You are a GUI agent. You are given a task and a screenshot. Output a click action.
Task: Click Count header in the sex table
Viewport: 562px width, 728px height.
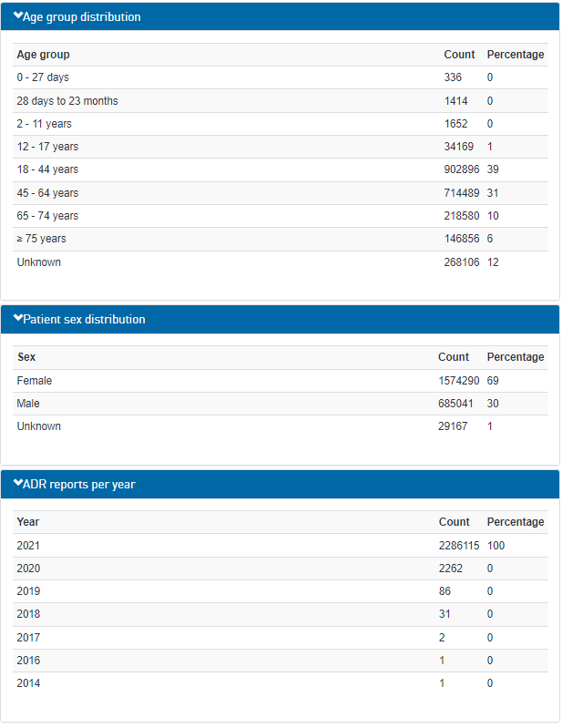pos(454,357)
